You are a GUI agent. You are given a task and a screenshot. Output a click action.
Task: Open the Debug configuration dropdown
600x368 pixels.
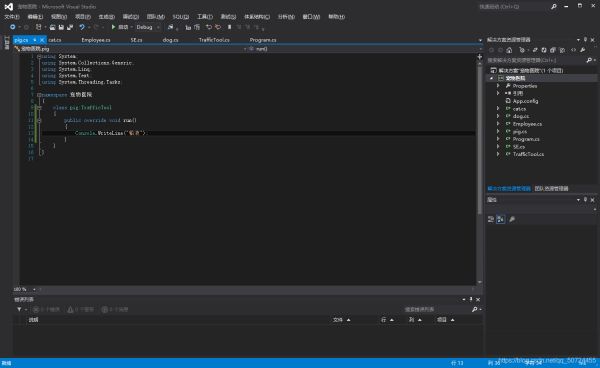pyautogui.click(x=147, y=27)
